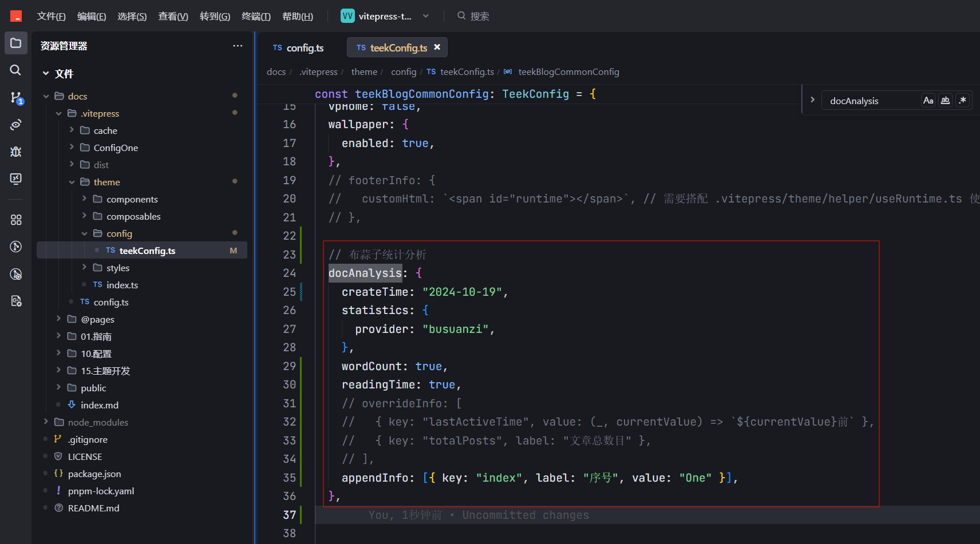Expand the cache folder
This screenshot has width=980, height=544.
pyautogui.click(x=72, y=130)
